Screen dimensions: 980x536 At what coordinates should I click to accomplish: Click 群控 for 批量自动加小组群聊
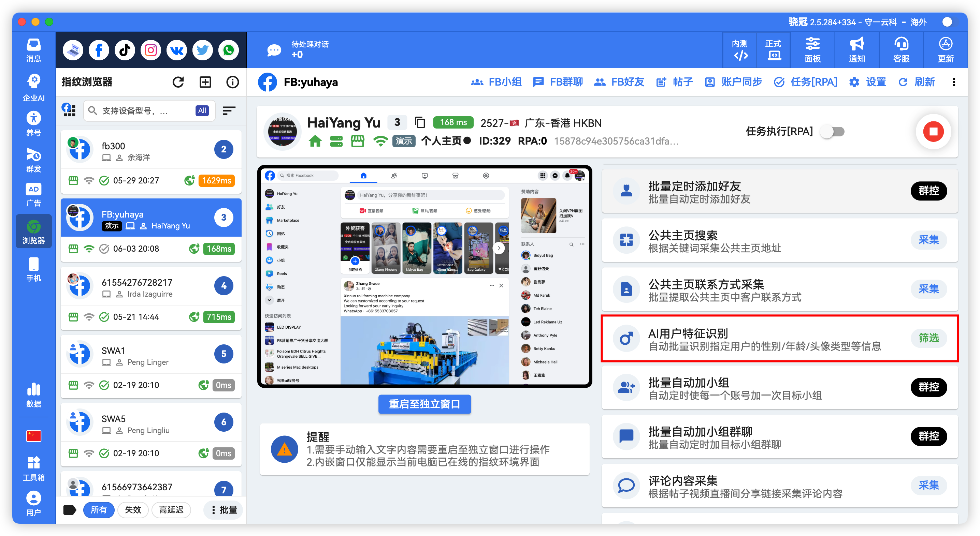(x=928, y=436)
